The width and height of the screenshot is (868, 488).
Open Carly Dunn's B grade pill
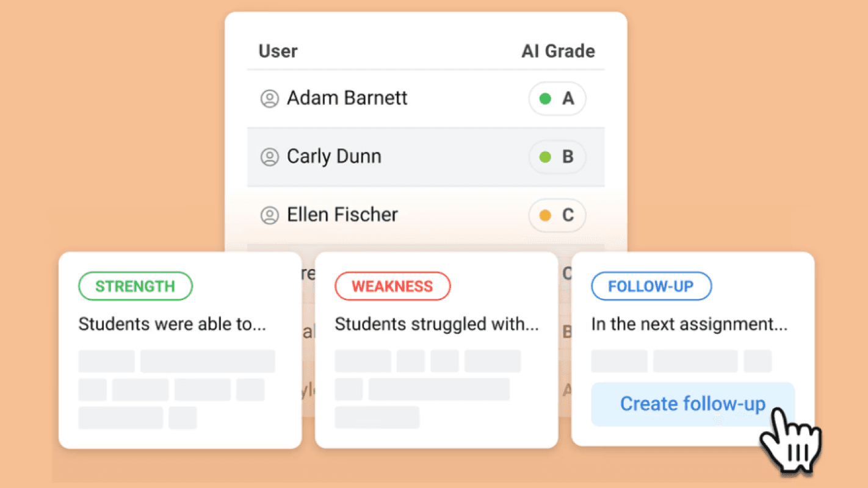pyautogui.click(x=557, y=157)
